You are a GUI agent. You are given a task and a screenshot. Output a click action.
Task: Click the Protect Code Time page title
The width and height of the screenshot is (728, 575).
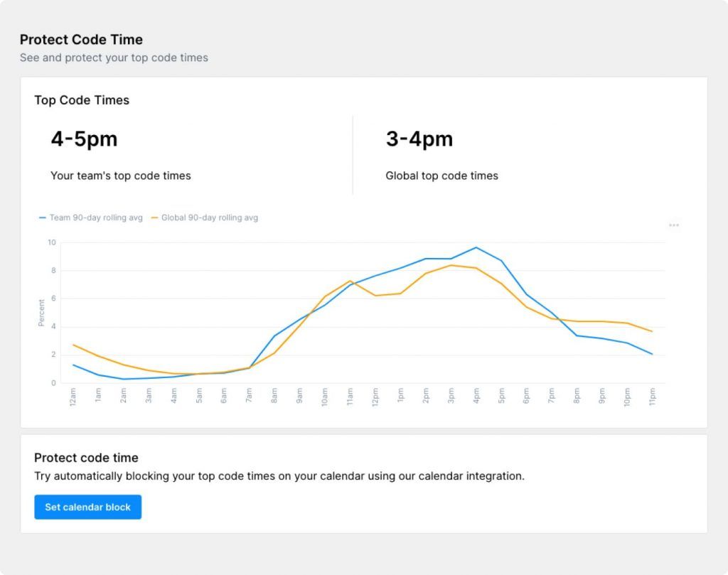pos(82,40)
